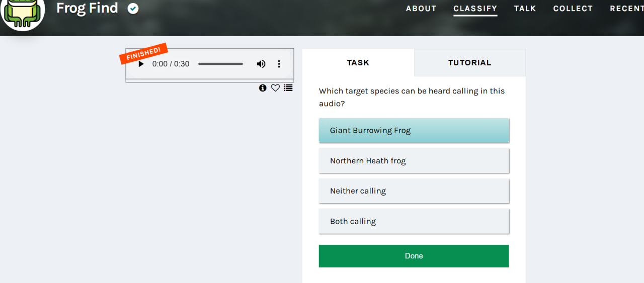Click the audio progress seek bar
644x283 pixels.
tap(220, 64)
